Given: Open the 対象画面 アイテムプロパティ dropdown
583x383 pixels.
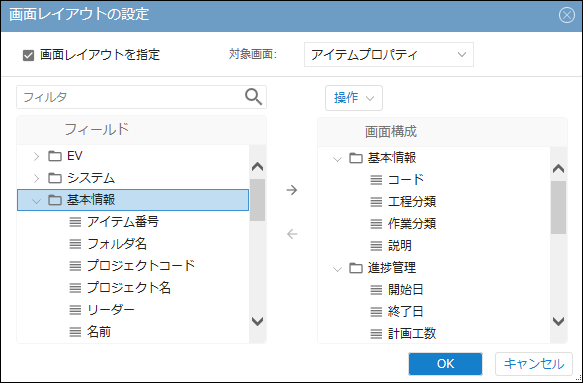Looking at the screenshot, I should [x=389, y=55].
